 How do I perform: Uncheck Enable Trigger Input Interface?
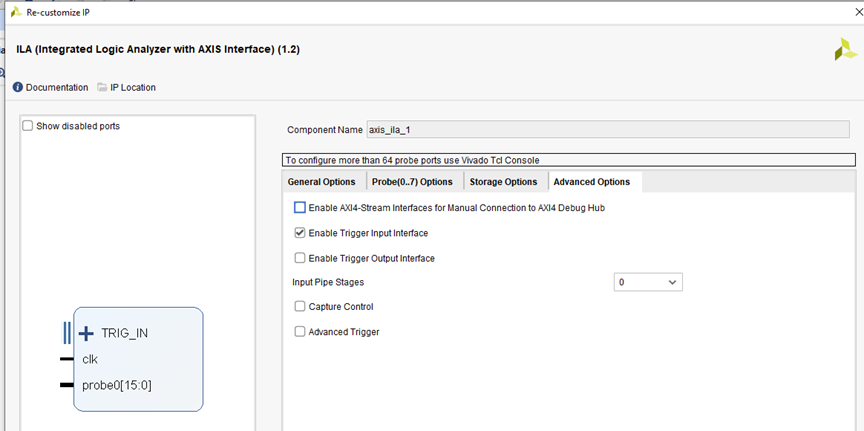pyautogui.click(x=300, y=233)
